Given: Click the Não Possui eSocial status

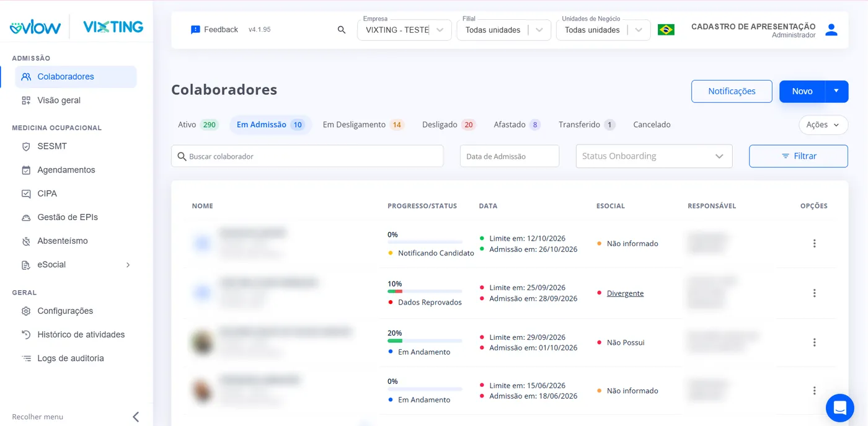Looking at the screenshot, I should coord(626,342).
